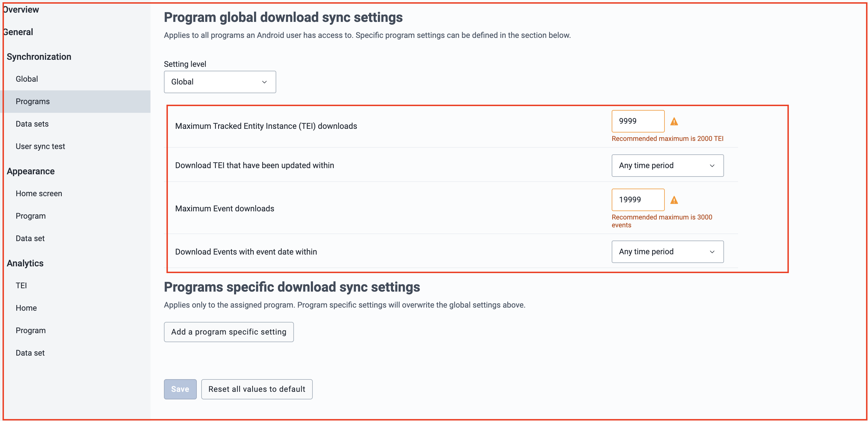This screenshot has width=868, height=421.
Task: Click the Analytics section heading
Action: tap(25, 263)
